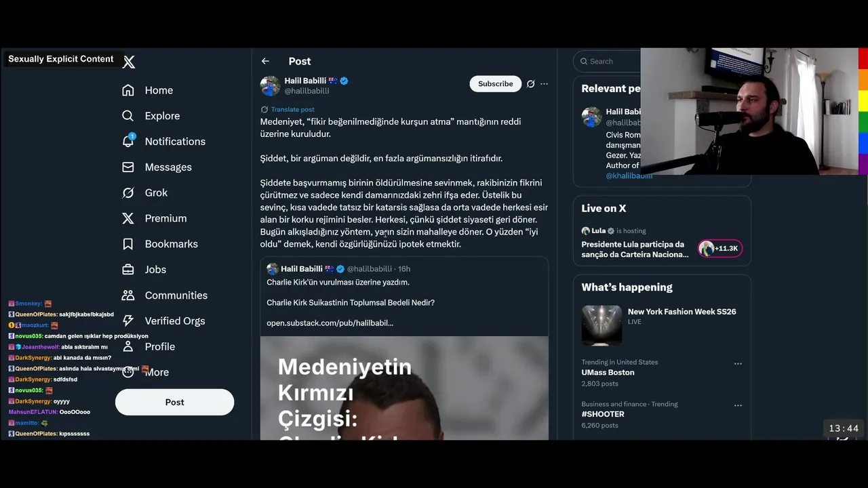Open the Home page icon

(127, 90)
